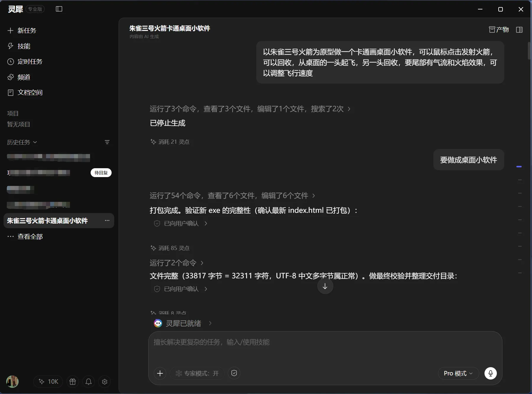Viewport: 532px width, 394px height.
Task: Click the 10K points balance button
Action: (48, 382)
